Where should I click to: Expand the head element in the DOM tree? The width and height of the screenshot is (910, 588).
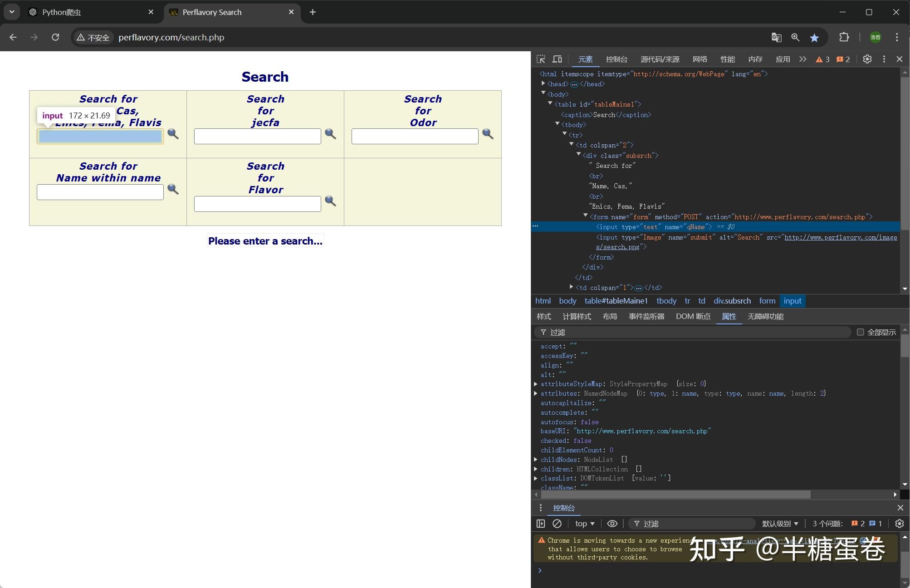click(x=543, y=83)
